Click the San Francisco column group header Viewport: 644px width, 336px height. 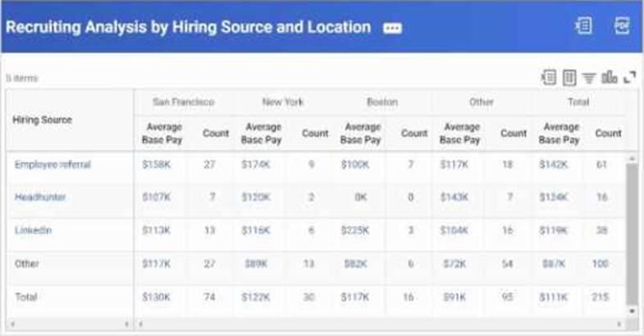coord(183,102)
